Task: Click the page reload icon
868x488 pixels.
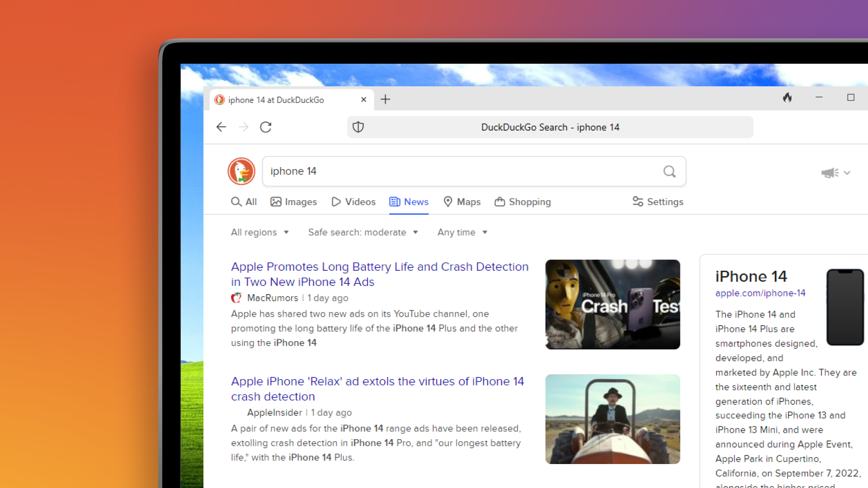Action: click(265, 127)
